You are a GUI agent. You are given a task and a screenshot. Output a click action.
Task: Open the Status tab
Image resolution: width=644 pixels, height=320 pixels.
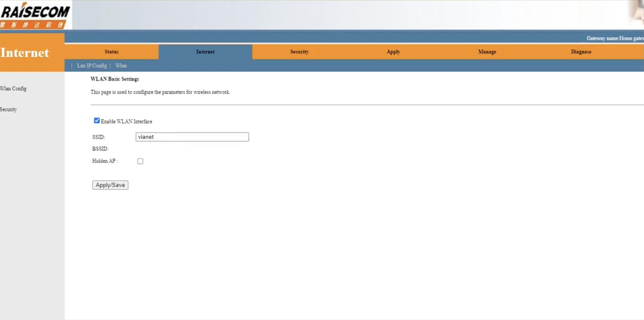(111, 52)
